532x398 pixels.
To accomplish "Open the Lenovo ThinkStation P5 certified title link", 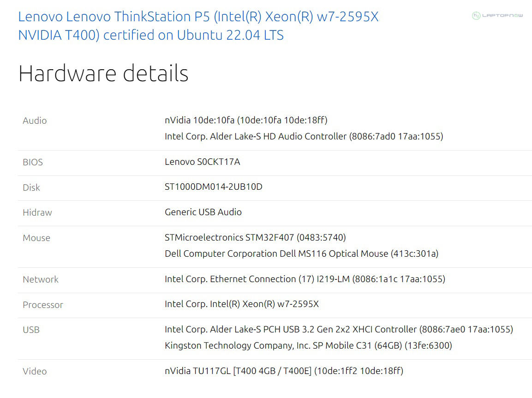I will [x=198, y=26].
